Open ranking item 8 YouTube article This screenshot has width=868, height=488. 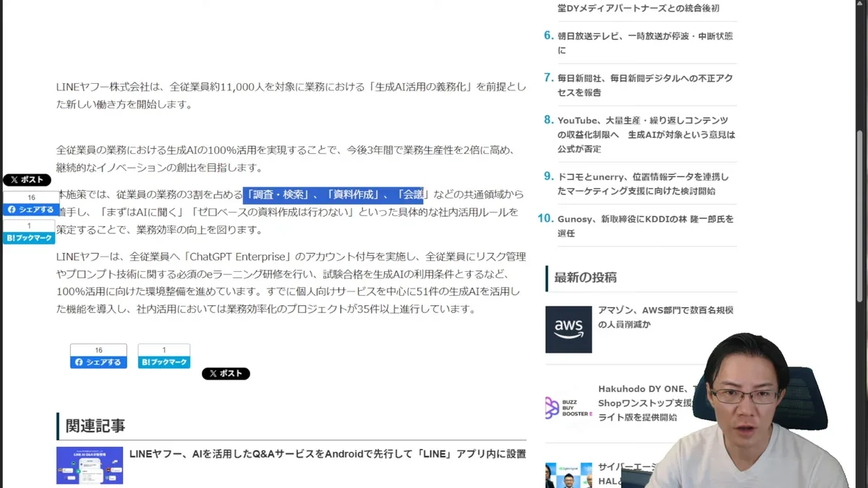click(646, 134)
